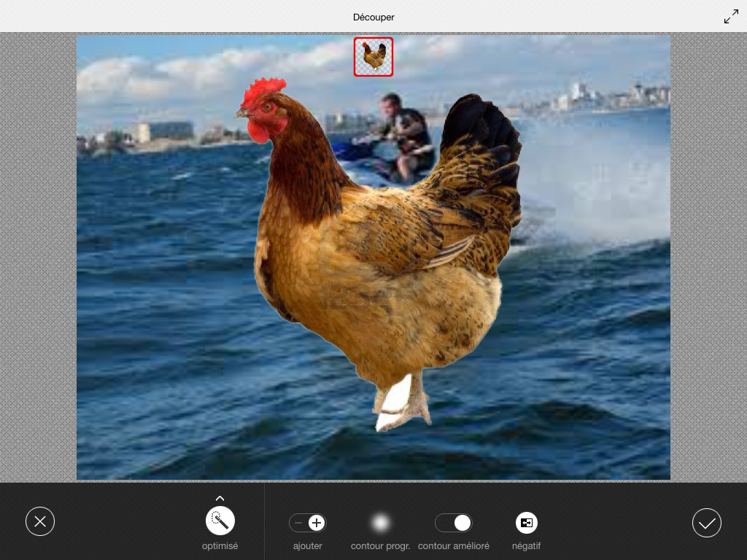The height and width of the screenshot is (560, 747).
Task: Tap the ajouter label
Action: click(x=308, y=546)
